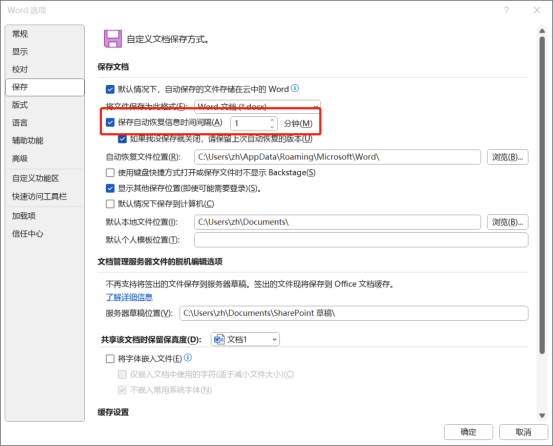Open the 高级 options category
This screenshot has height=446, width=553.
tap(45, 158)
